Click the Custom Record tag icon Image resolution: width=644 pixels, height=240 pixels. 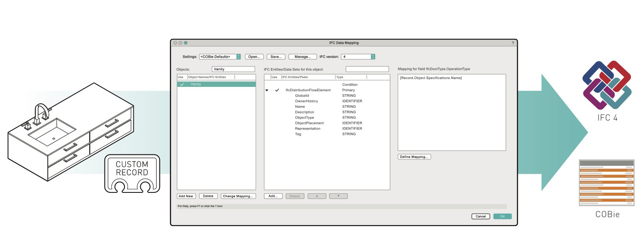132,173
